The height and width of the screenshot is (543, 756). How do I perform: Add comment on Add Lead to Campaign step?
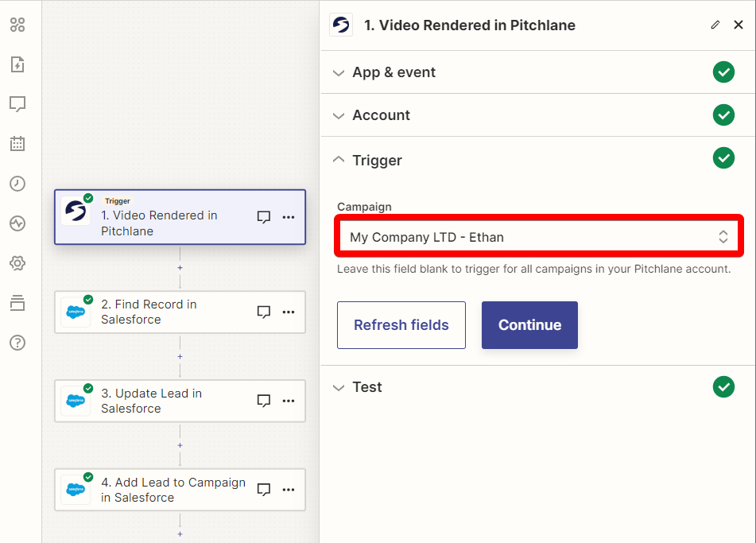(x=264, y=490)
